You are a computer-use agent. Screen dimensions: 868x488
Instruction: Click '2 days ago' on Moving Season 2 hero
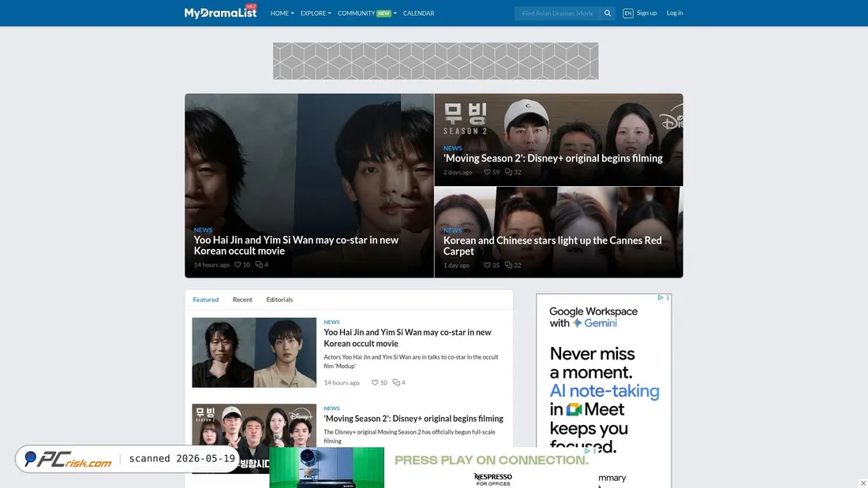click(x=457, y=172)
